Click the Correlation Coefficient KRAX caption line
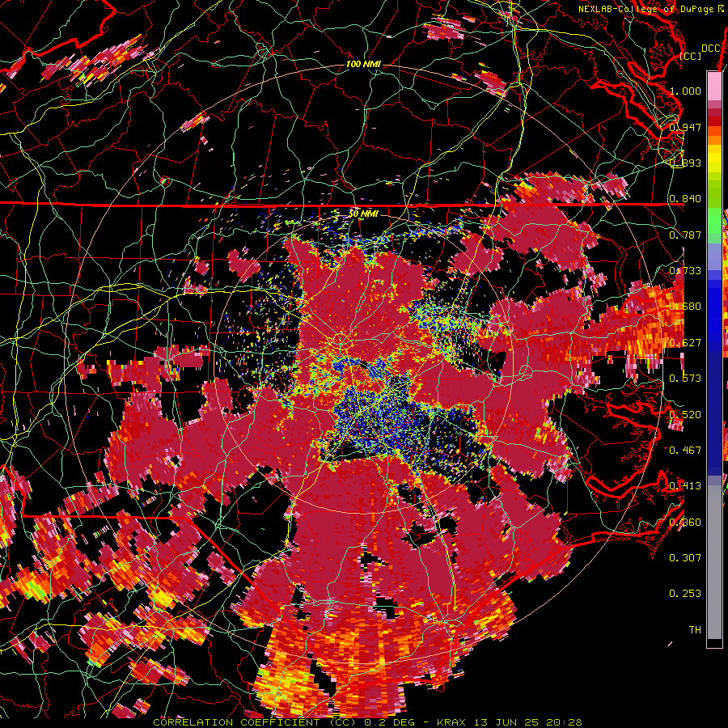 pyautogui.click(x=367, y=722)
